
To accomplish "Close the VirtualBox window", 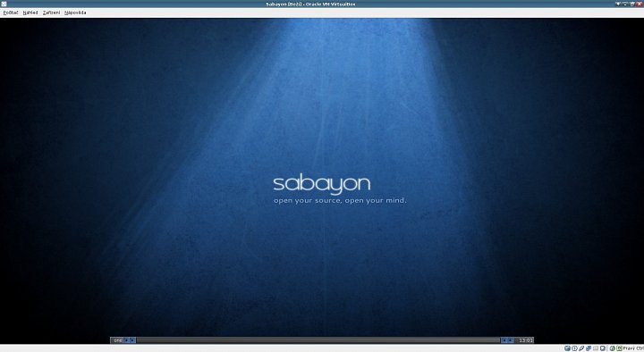I will point(639,4).
